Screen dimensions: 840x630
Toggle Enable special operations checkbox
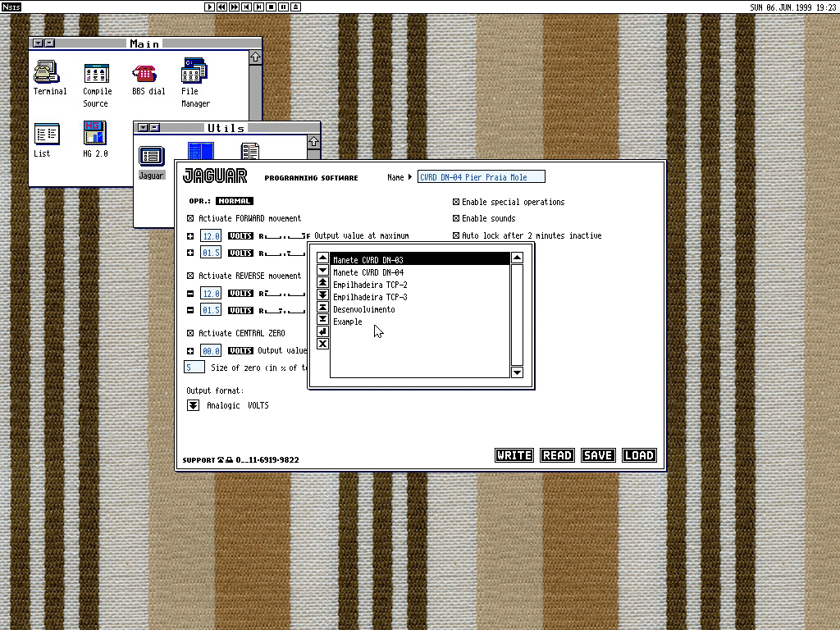456,202
